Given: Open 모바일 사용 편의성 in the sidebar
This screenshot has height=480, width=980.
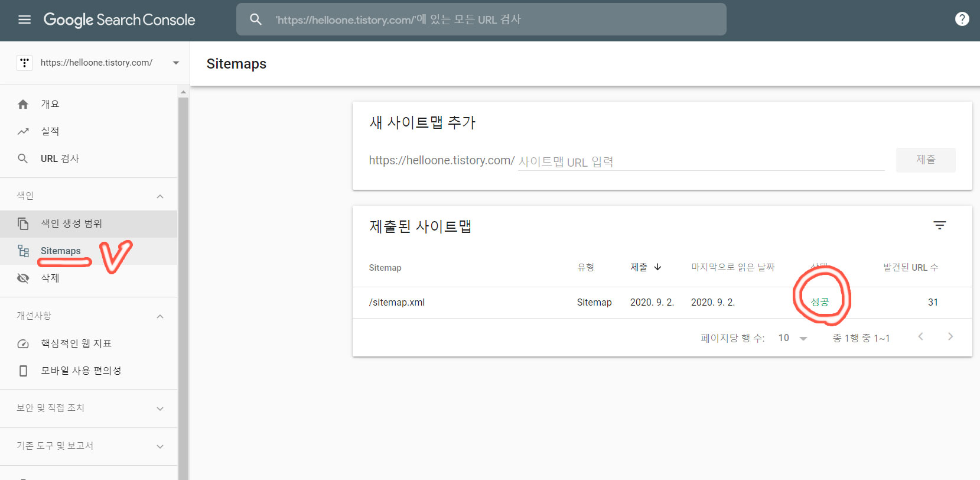Looking at the screenshot, I should pyautogui.click(x=89, y=371).
